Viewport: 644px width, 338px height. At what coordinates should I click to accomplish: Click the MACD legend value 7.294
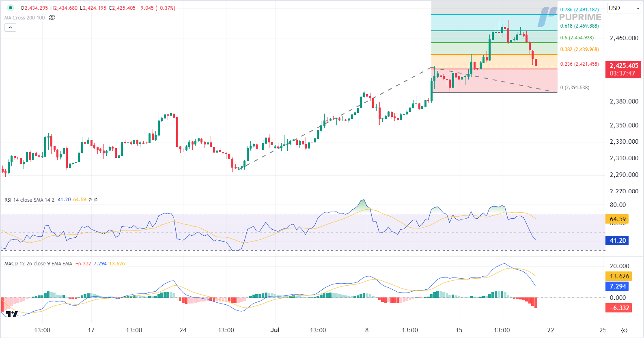(100, 264)
